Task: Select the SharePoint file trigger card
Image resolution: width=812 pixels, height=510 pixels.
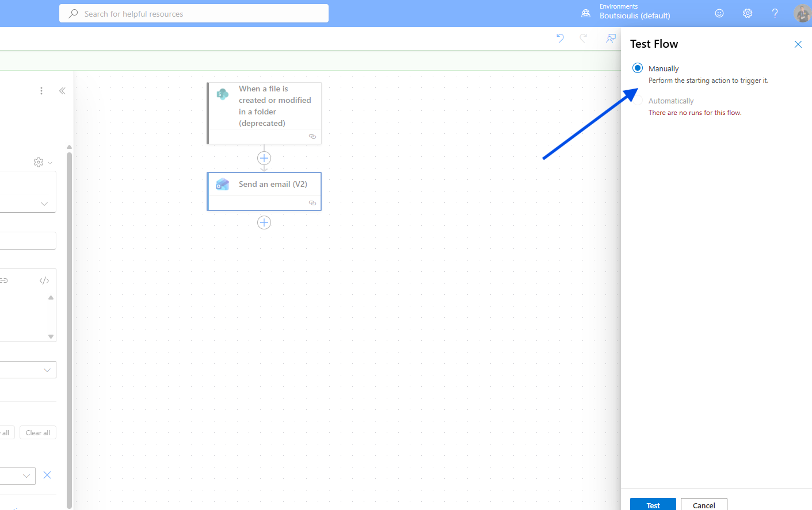Action: click(x=264, y=106)
